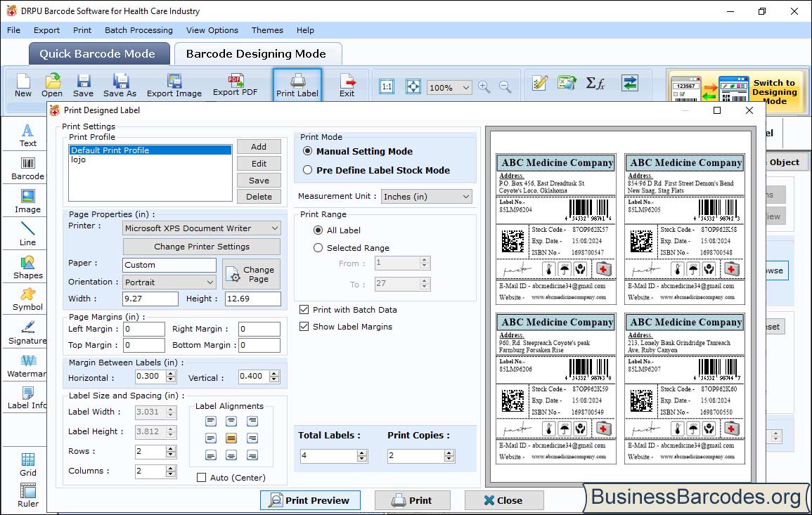Increase the Print Copies stepper

pyautogui.click(x=449, y=452)
